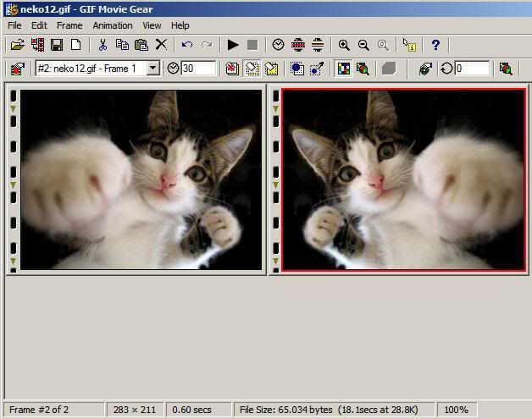Click the Undo arrow icon
Image resolution: width=532 pixels, height=419 pixels.
[x=186, y=45]
